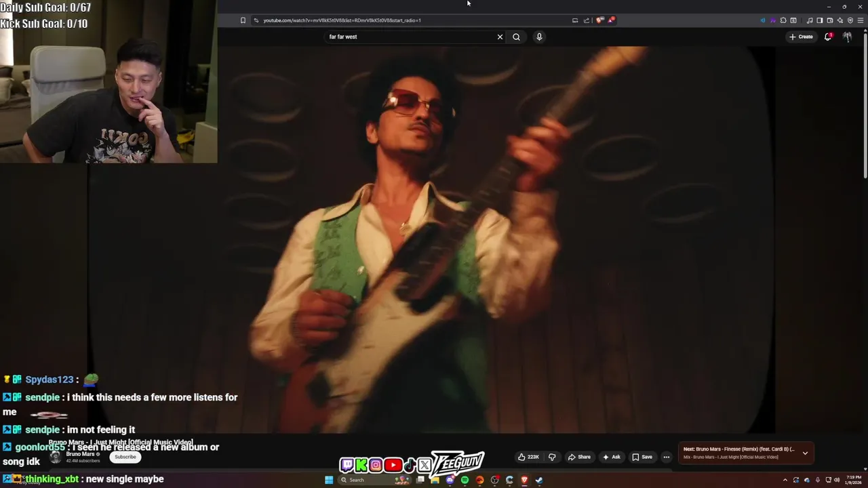Bookmark this page in the address bar
868x488 pixels.
(243, 20)
